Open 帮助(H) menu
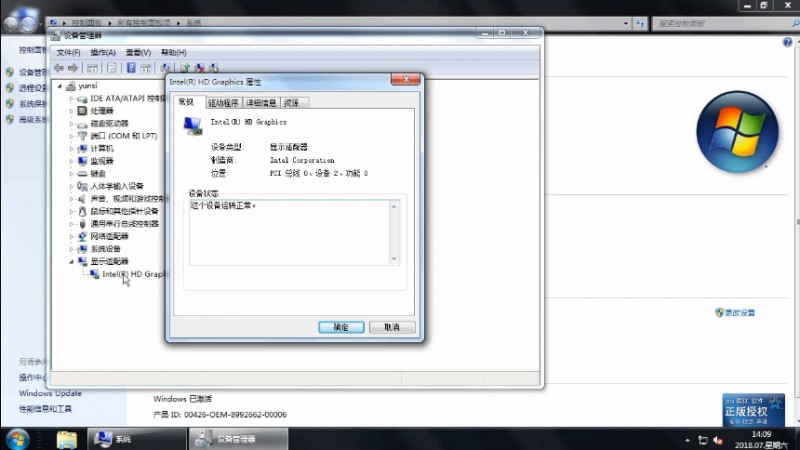 pos(173,53)
